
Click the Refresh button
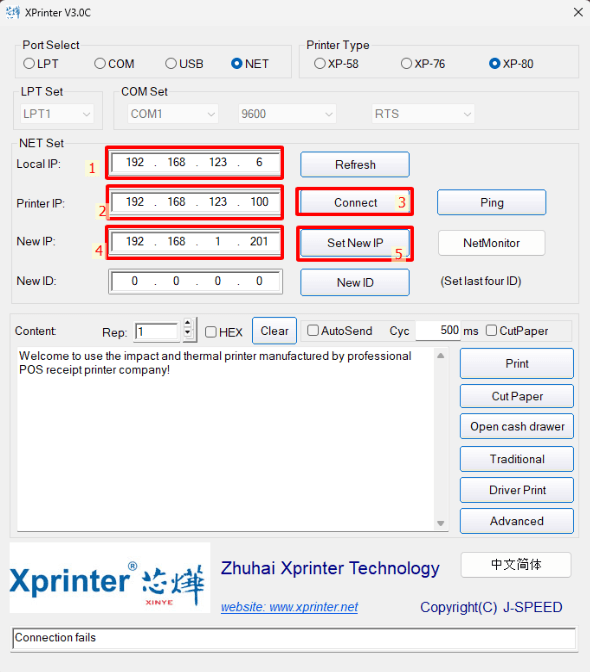click(355, 165)
